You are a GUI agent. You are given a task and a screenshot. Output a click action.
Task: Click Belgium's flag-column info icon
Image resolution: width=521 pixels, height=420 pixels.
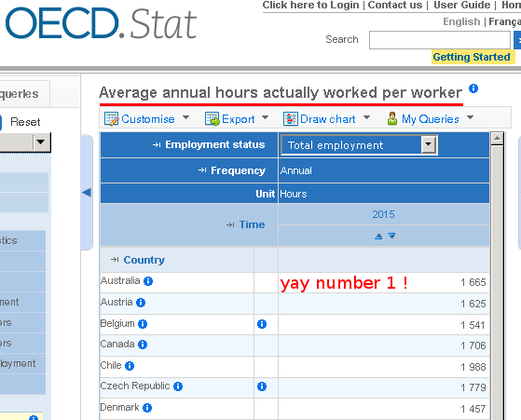coord(262,324)
